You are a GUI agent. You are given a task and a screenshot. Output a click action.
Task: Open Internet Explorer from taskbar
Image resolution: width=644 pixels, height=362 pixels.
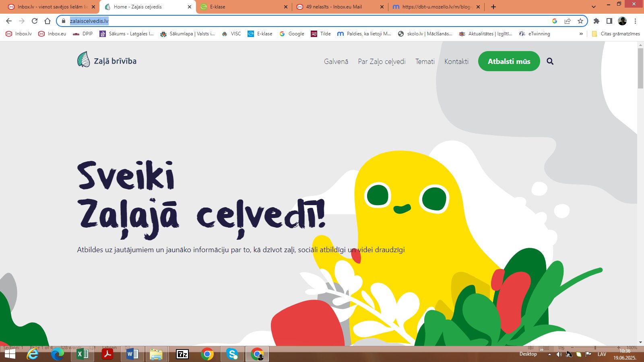pos(33,354)
